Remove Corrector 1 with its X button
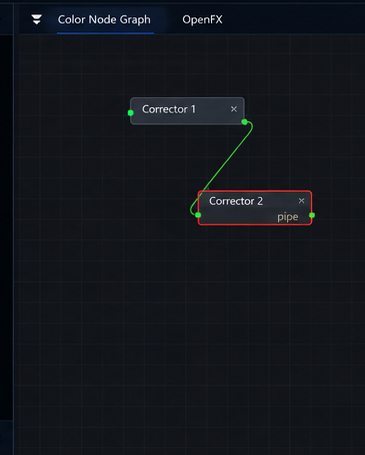 [x=234, y=109]
